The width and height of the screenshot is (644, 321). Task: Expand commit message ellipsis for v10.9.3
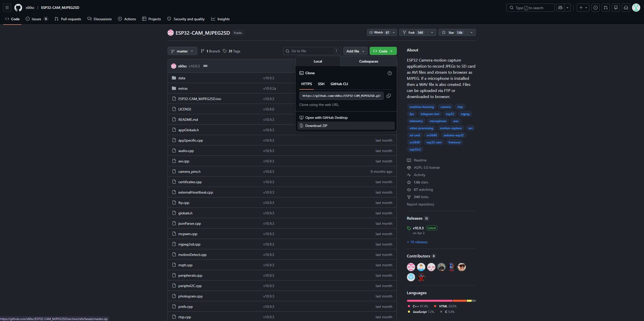[205, 66]
